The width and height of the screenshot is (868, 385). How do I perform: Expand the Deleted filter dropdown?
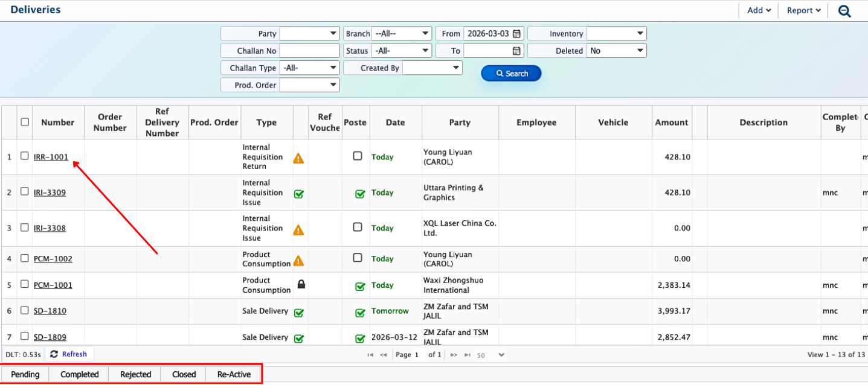(x=616, y=51)
